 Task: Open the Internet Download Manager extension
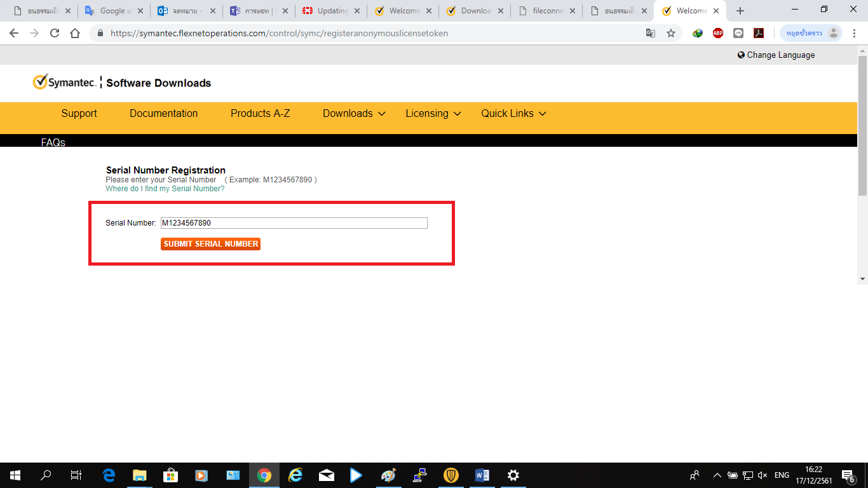(x=698, y=33)
